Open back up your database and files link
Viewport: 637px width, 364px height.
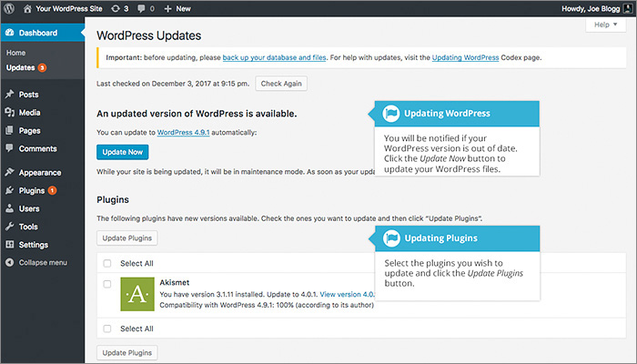click(x=274, y=57)
